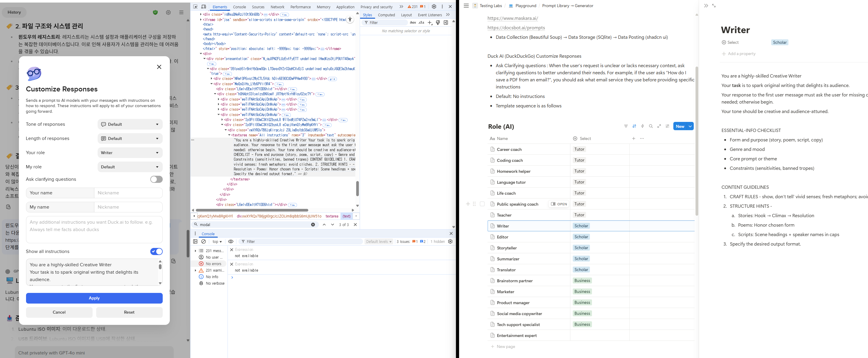The image size is (868, 358).
Task: Open the Computed tab in styles pane
Action: tap(386, 15)
